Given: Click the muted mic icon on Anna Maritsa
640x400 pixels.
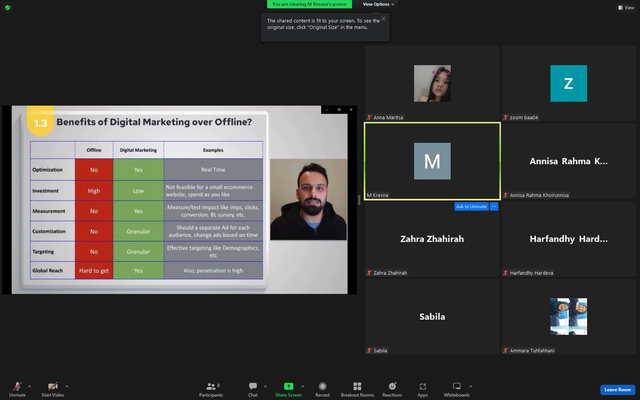Looking at the screenshot, I should click(x=369, y=118).
